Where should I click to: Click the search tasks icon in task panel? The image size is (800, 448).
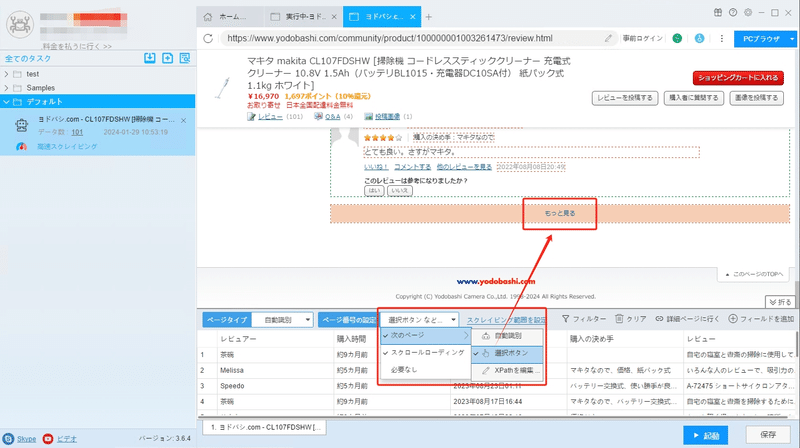pos(185,58)
